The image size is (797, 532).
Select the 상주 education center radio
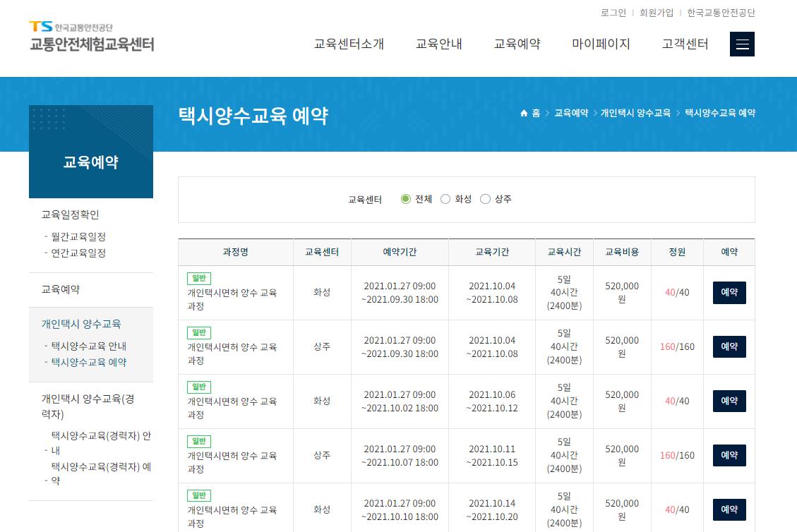pyautogui.click(x=486, y=199)
